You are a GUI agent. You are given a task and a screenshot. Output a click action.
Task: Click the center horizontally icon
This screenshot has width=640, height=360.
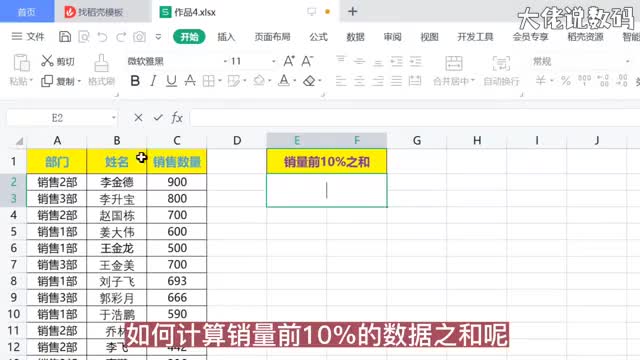pos(359,81)
